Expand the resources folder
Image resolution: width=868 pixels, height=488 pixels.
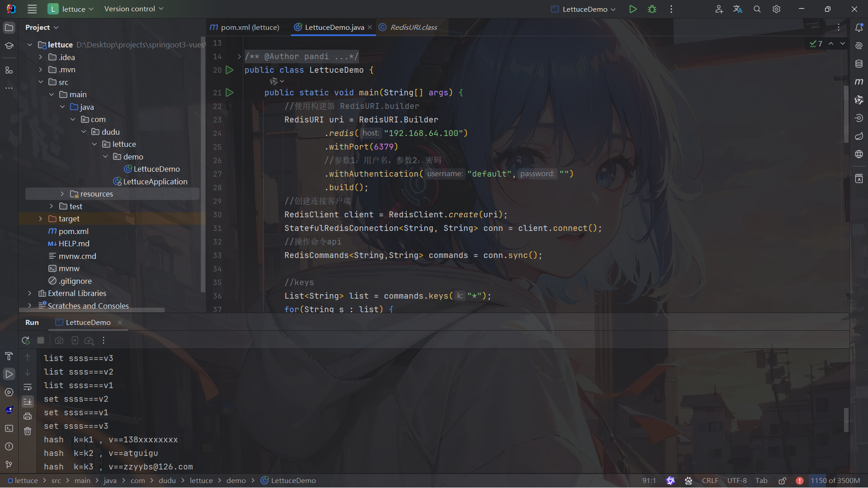pos(62,194)
